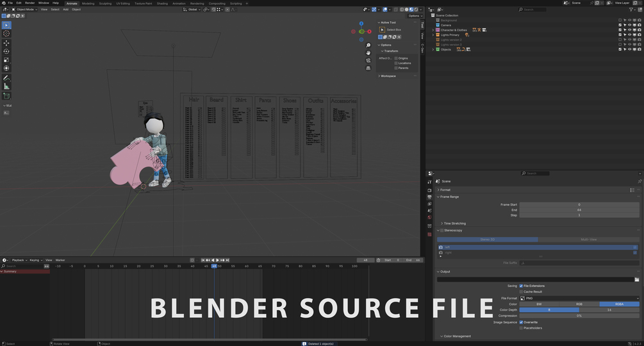Select the Add Cube tool
Viewport: 644px width, 346px height.
coord(6,96)
